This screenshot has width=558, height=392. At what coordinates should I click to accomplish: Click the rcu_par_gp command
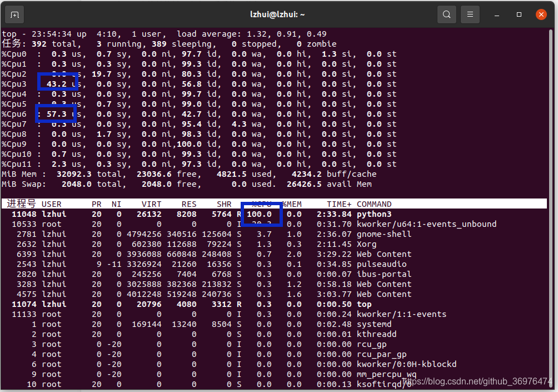tap(381, 354)
